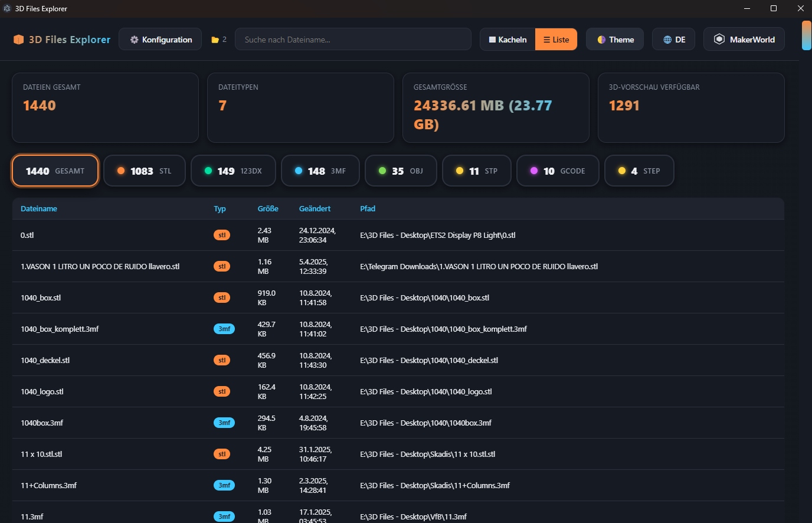This screenshot has height=523, width=812.
Task: Sort by the Größe column header
Action: pyautogui.click(x=268, y=208)
